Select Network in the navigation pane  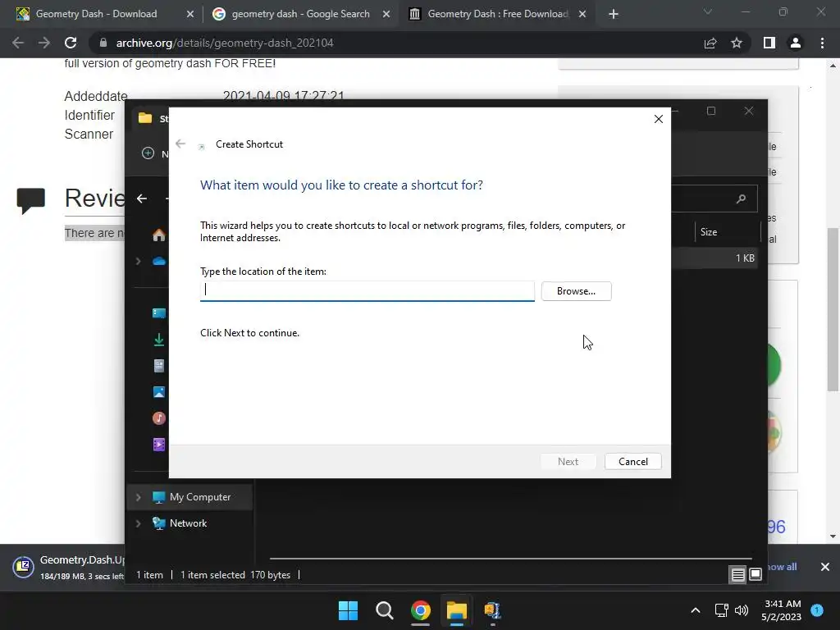coord(188,523)
